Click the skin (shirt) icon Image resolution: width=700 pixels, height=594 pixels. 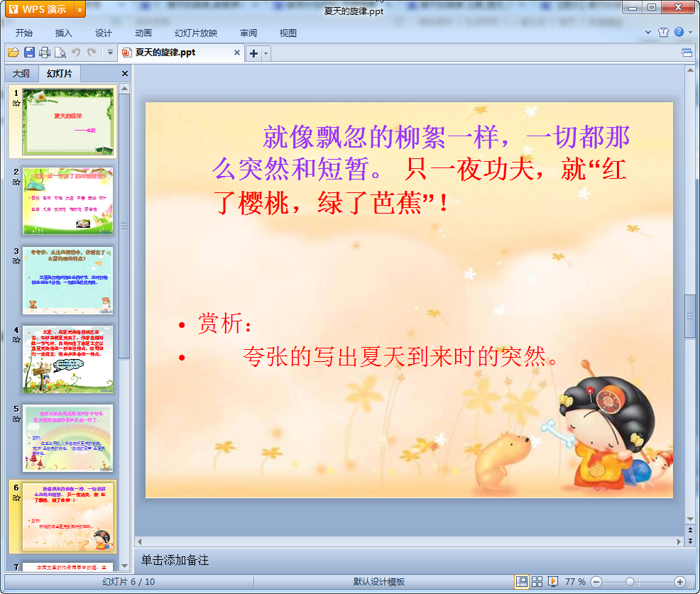[664, 33]
